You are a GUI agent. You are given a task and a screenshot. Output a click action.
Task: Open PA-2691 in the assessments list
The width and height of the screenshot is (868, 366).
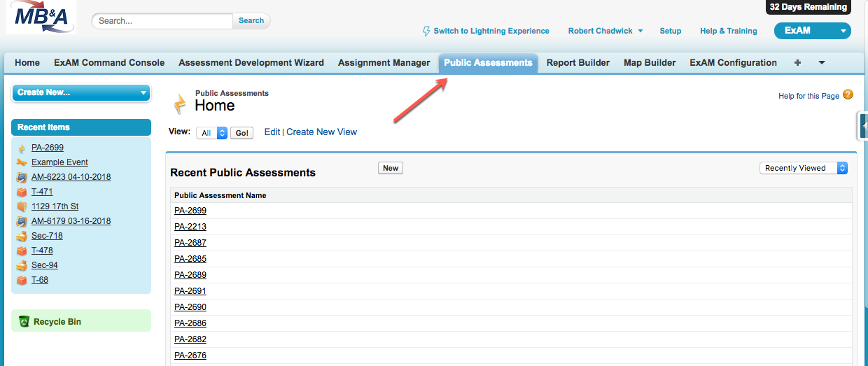(190, 291)
